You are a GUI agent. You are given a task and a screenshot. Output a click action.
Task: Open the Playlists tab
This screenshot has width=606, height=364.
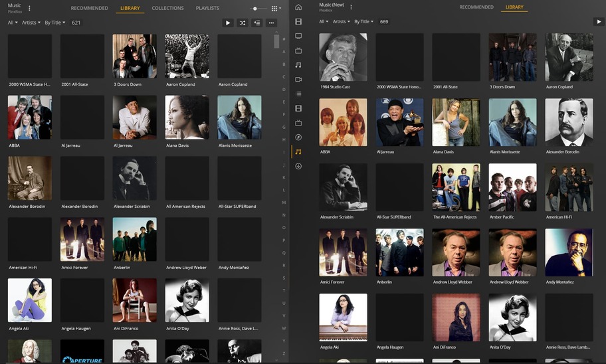(x=207, y=8)
